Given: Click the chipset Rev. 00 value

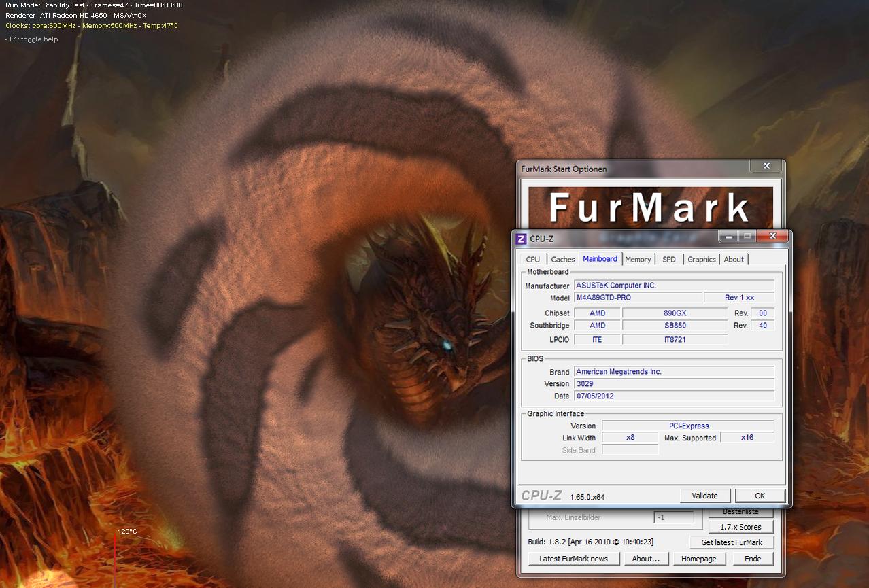Looking at the screenshot, I should click(x=763, y=313).
